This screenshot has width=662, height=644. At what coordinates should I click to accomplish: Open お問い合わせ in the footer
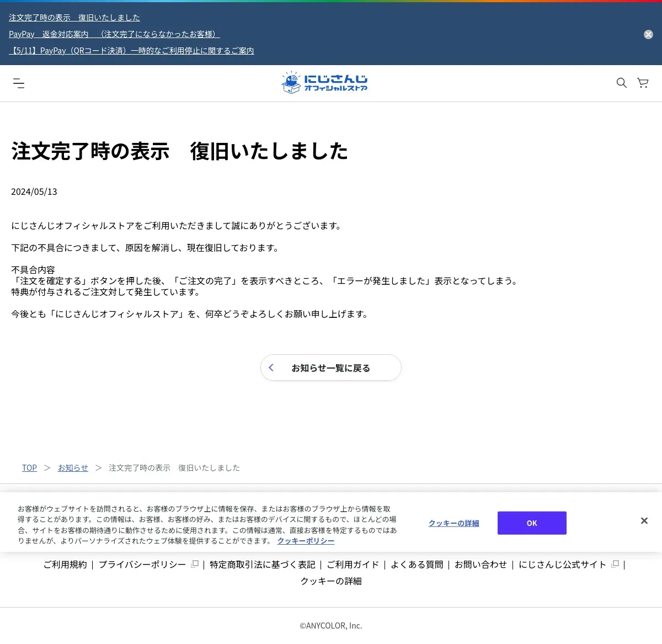481,565
